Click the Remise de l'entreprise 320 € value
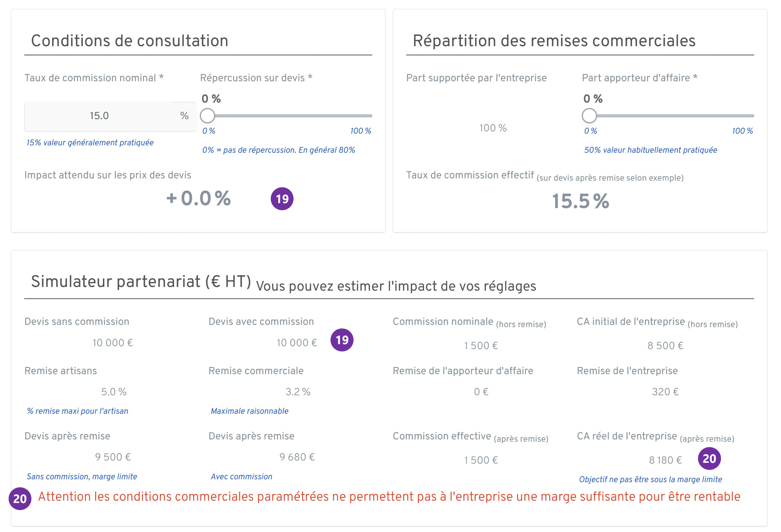 click(x=665, y=392)
